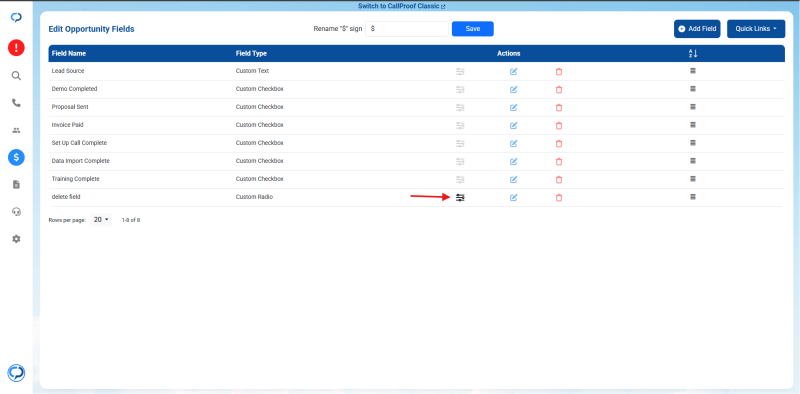Click the Rename $ sign input field
The height and width of the screenshot is (394, 800).
point(407,29)
